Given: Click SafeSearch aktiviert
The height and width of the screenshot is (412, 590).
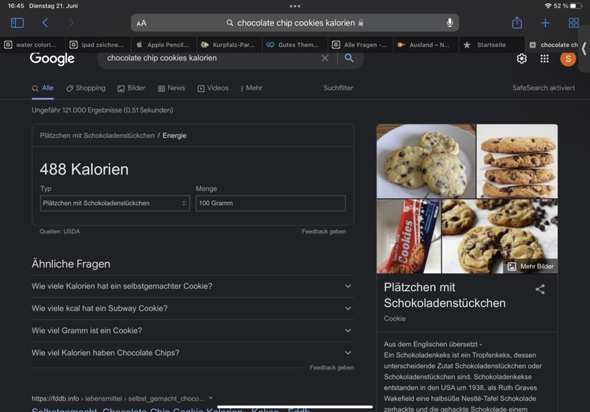Looking at the screenshot, I should click(x=543, y=88).
